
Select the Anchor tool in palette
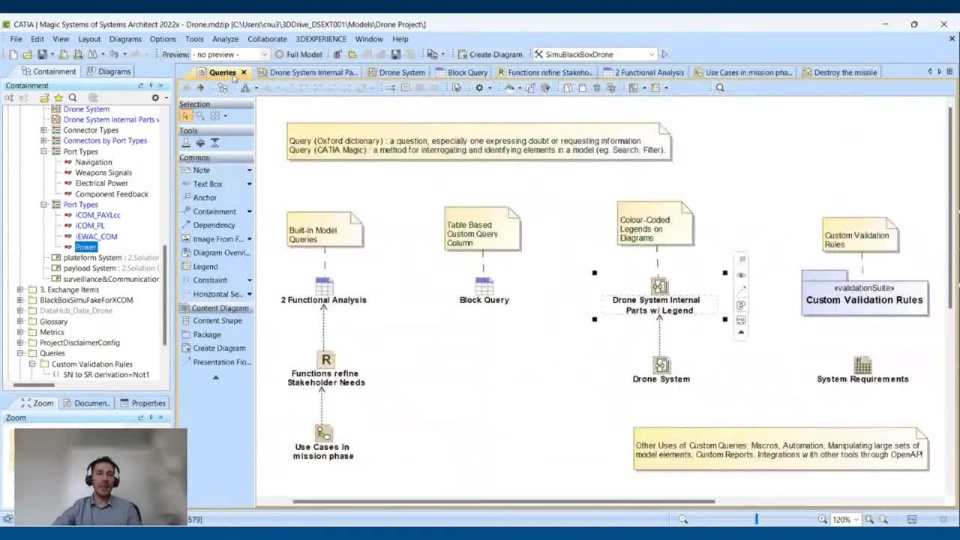pos(204,198)
